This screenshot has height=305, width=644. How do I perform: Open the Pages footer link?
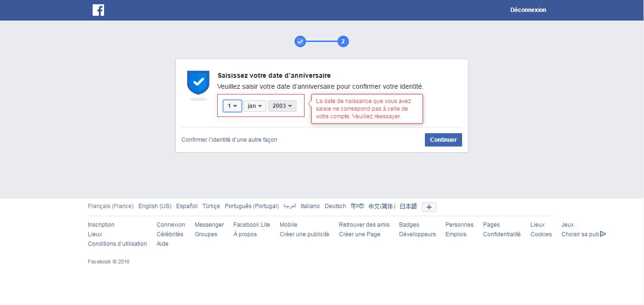click(491, 225)
